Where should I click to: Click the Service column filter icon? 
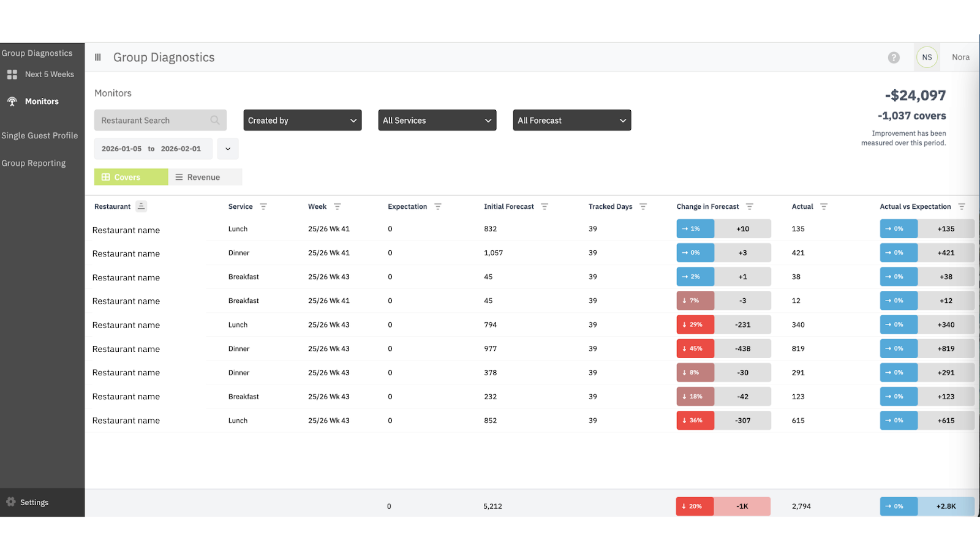pos(263,207)
